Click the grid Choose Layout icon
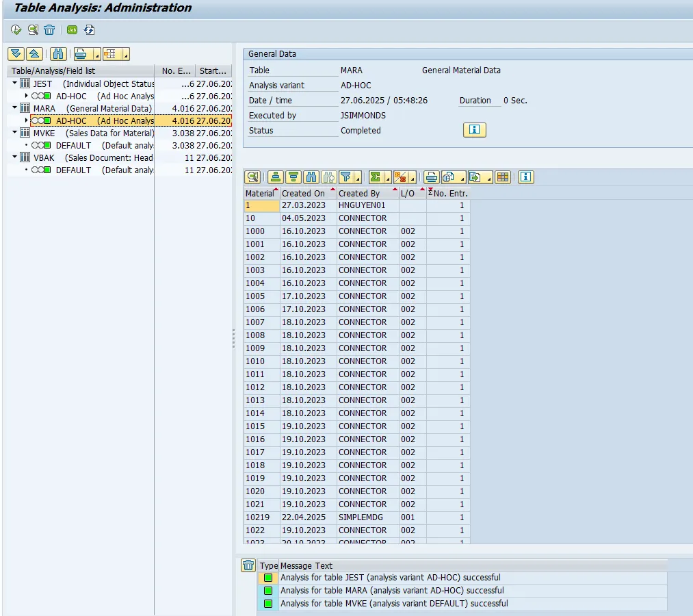The width and height of the screenshot is (693, 616). tap(503, 177)
